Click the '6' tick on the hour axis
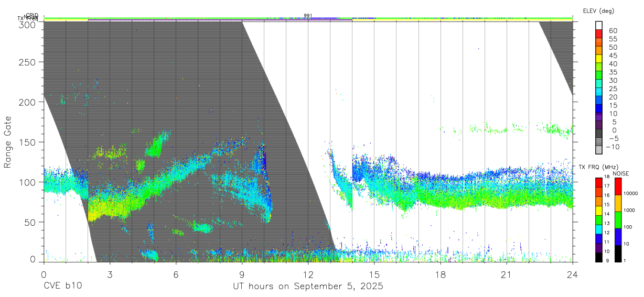 coord(176,274)
